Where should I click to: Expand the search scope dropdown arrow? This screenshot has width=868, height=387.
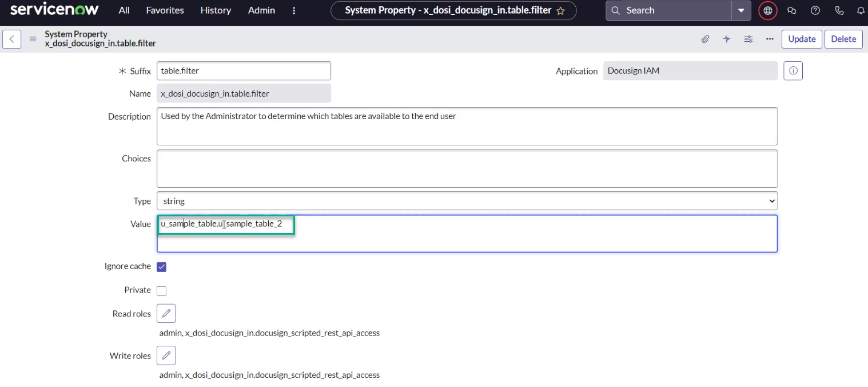(741, 10)
